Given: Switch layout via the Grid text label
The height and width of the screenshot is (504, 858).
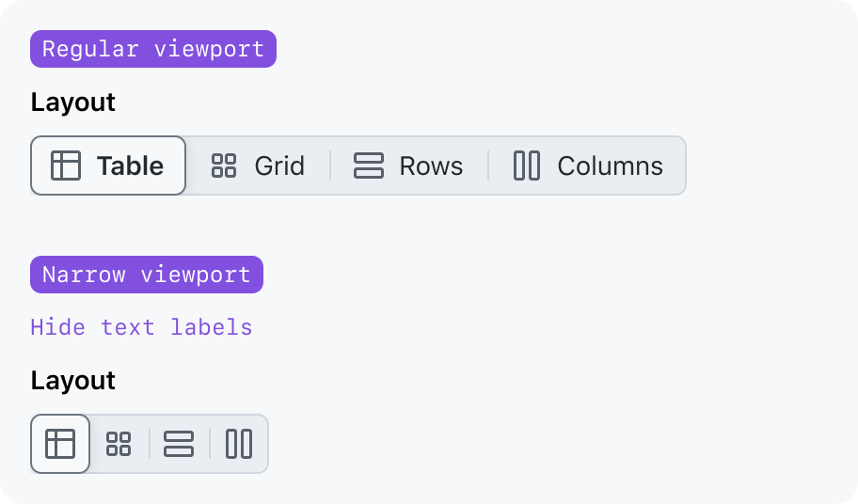Looking at the screenshot, I should [279, 165].
